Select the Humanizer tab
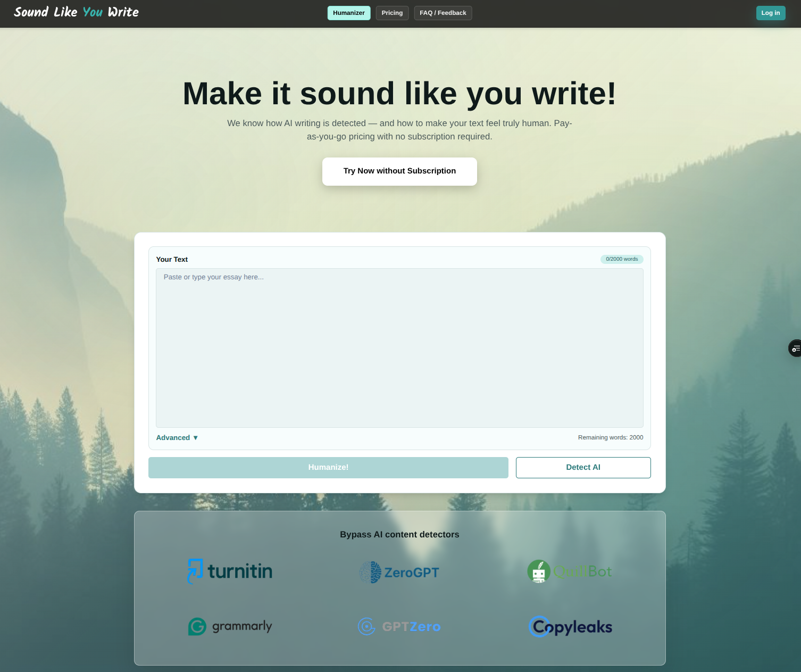This screenshot has height=672, width=801. coord(348,12)
